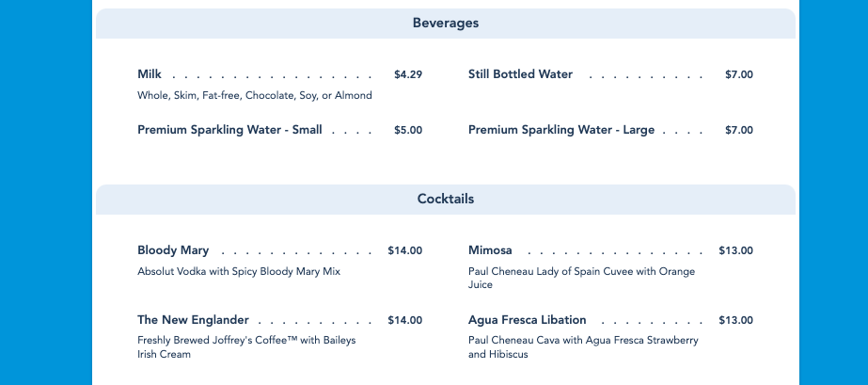Click the Bloody Mary $14.00 price
The image size is (868, 385).
(x=405, y=250)
